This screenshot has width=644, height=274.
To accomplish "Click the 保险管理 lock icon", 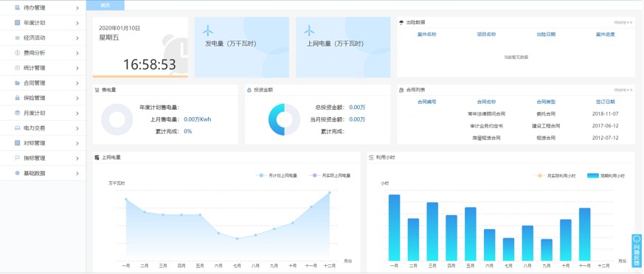I will point(17,98).
